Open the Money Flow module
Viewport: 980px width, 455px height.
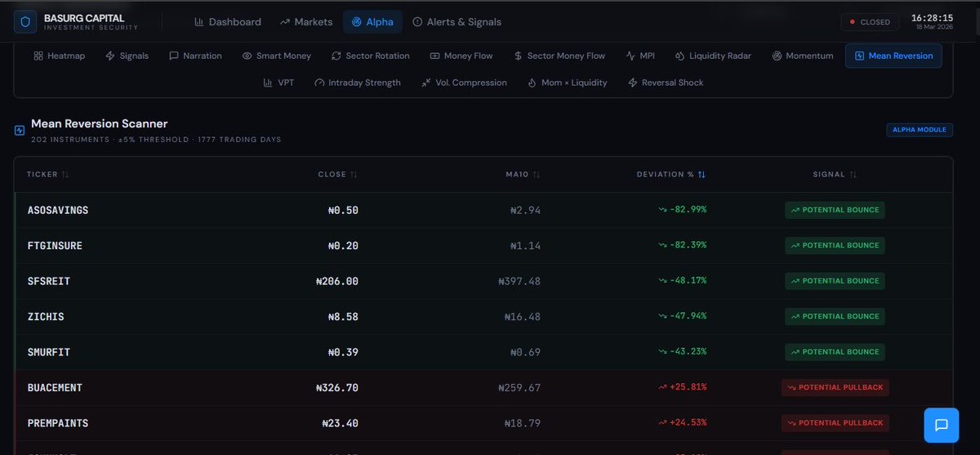point(461,56)
